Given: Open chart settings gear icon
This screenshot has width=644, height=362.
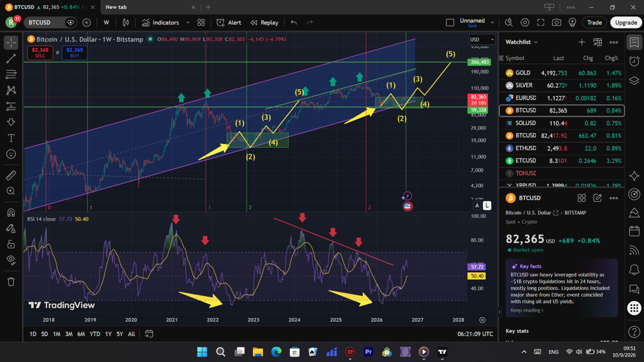Looking at the screenshot, I should tap(525, 23).
